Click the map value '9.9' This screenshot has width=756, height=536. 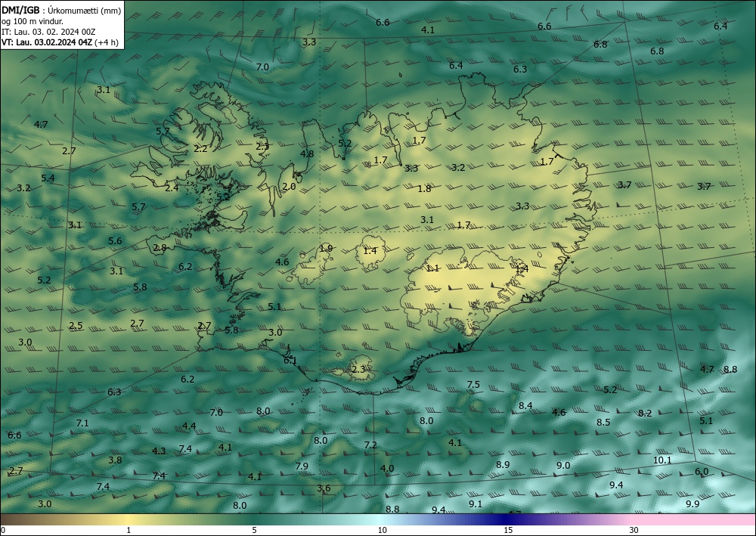tap(692, 503)
